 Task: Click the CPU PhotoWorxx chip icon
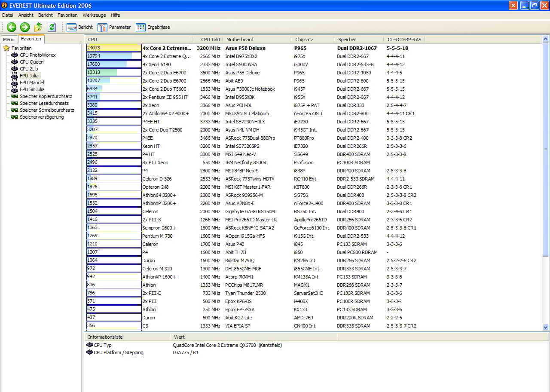pos(15,55)
